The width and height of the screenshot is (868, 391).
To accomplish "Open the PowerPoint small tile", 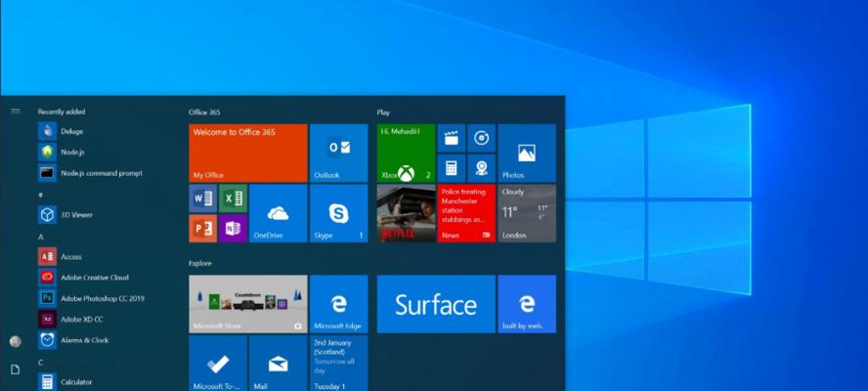I will (x=202, y=228).
